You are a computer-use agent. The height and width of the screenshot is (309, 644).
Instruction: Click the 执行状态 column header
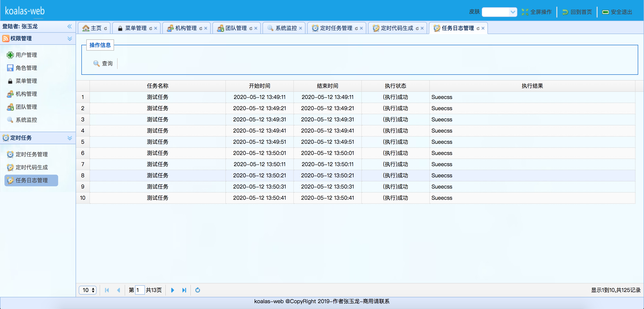(x=396, y=86)
